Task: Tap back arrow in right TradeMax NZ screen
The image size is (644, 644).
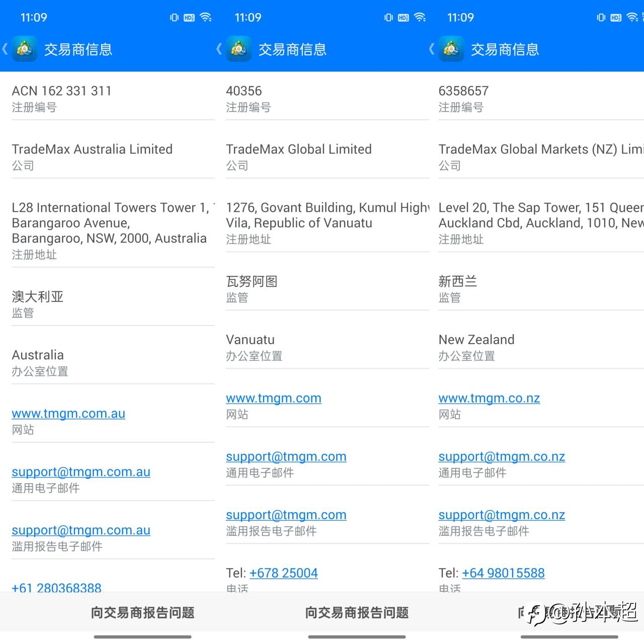Action: coord(432,49)
